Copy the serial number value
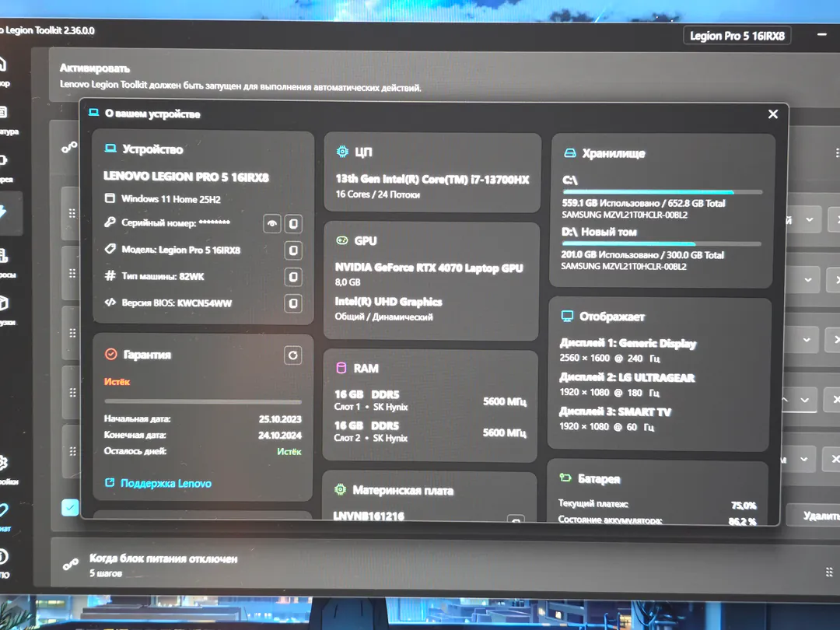840x630 pixels. click(x=293, y=223)
